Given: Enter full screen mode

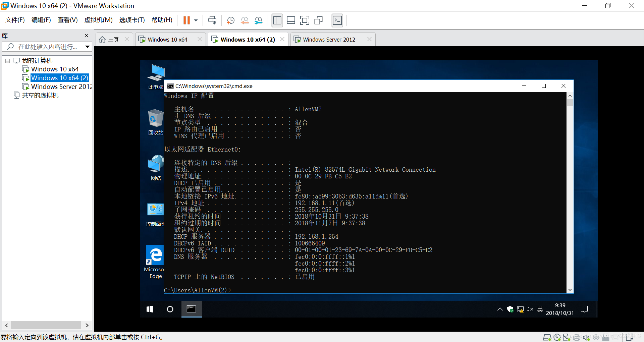Looking at the screenshot, I should [305, 20].
